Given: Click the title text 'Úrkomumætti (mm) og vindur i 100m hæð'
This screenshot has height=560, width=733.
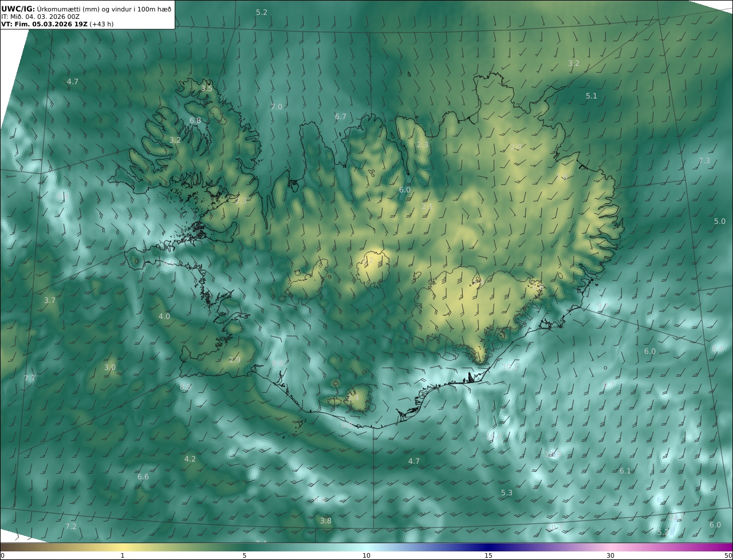Looking at the screenshot, I should tap(104, 9).
